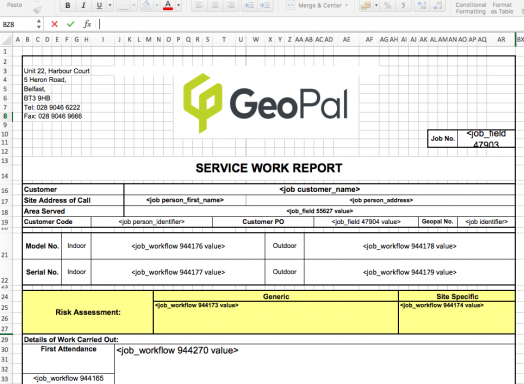Click the Format Painter brush icon

[37, 9]
